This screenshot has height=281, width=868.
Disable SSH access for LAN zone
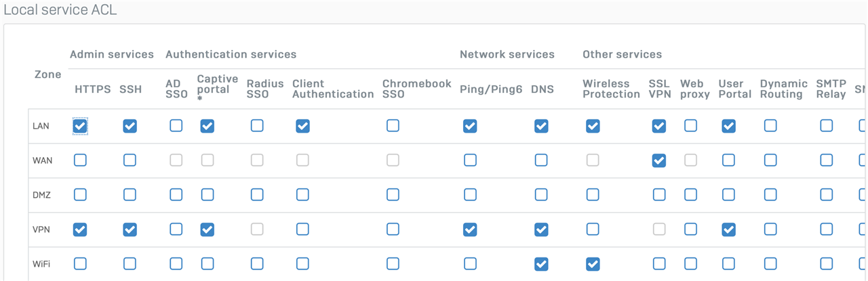[x=130, y=126]
